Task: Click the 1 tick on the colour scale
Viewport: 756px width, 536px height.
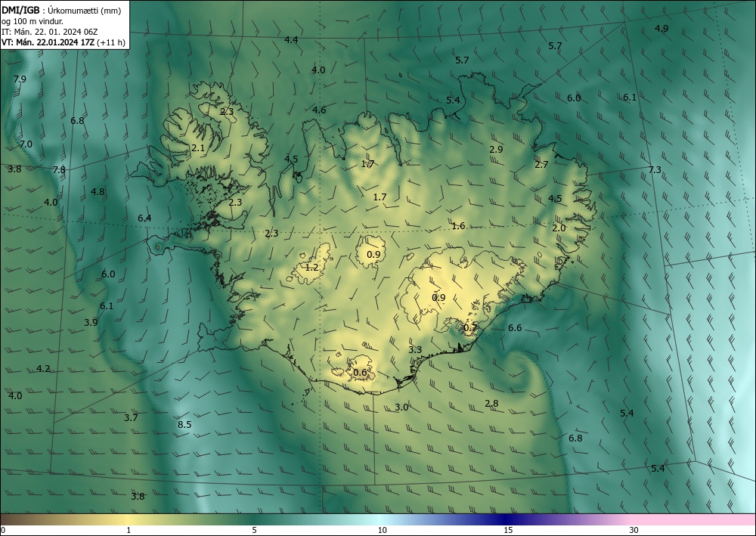Action: [x=129, y=530]
